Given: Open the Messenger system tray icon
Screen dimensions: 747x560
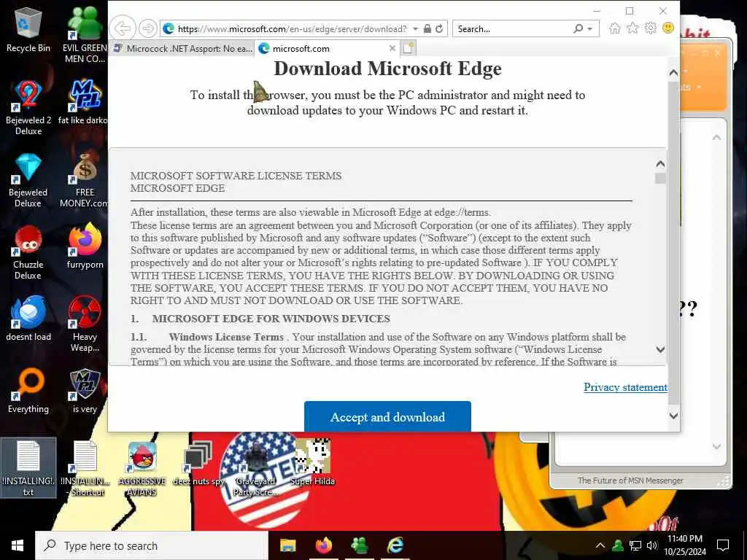Looking at the screenshot, I should (x=618, y=545).
